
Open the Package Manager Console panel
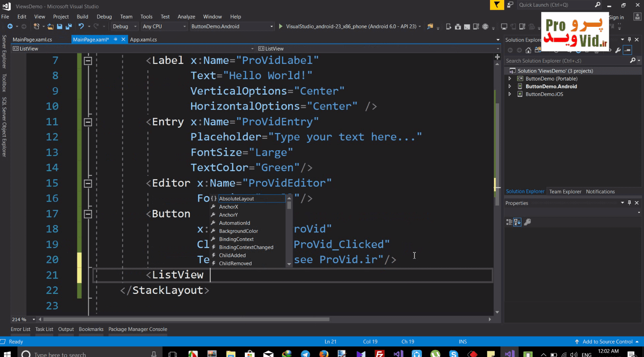[138, 329]
